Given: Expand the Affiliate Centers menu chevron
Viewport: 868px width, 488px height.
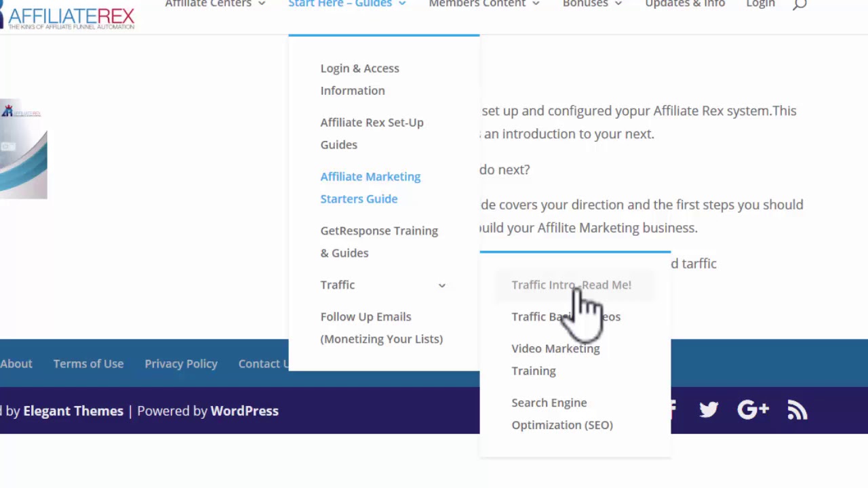Looking at the screenshot, I should pyautogui.click(x=262, y=4).
